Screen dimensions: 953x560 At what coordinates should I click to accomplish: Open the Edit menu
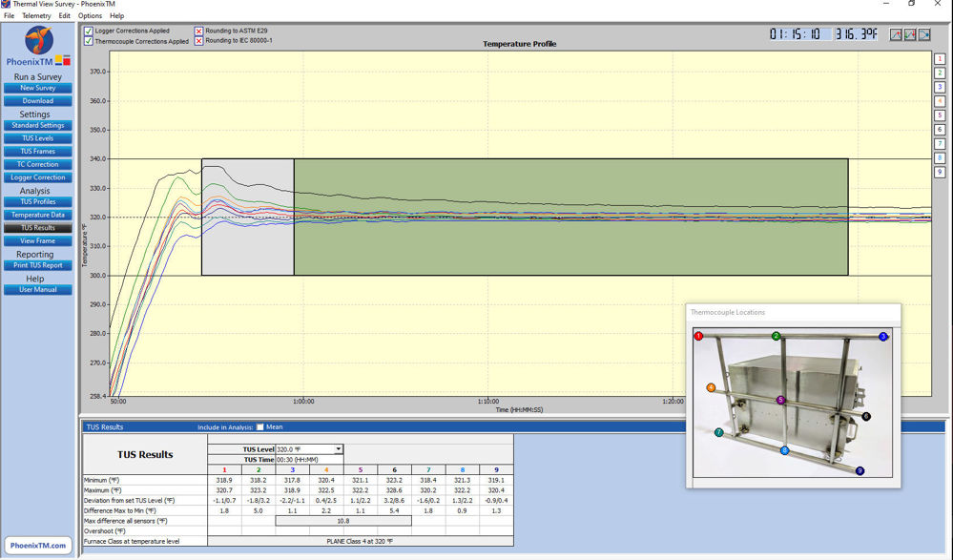(x=65, y=16)
